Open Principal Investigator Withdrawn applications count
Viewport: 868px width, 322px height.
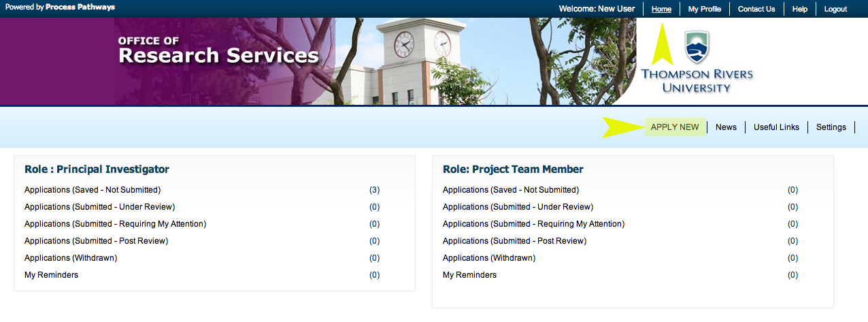374,258
